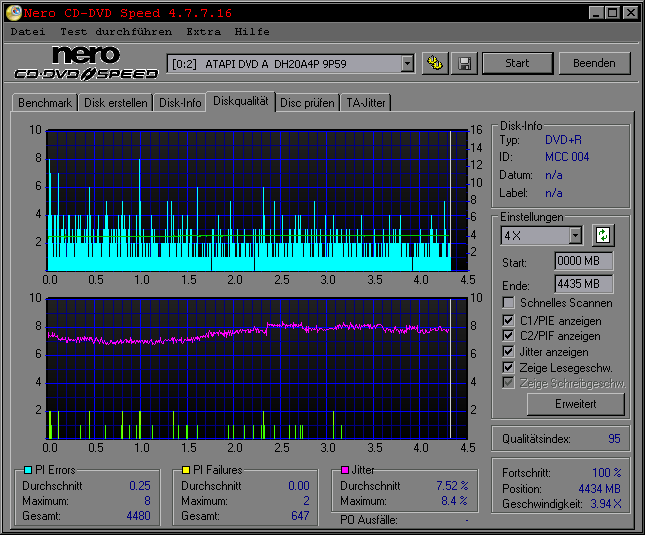
Task: Open the Extra menu
Action: 204,32
